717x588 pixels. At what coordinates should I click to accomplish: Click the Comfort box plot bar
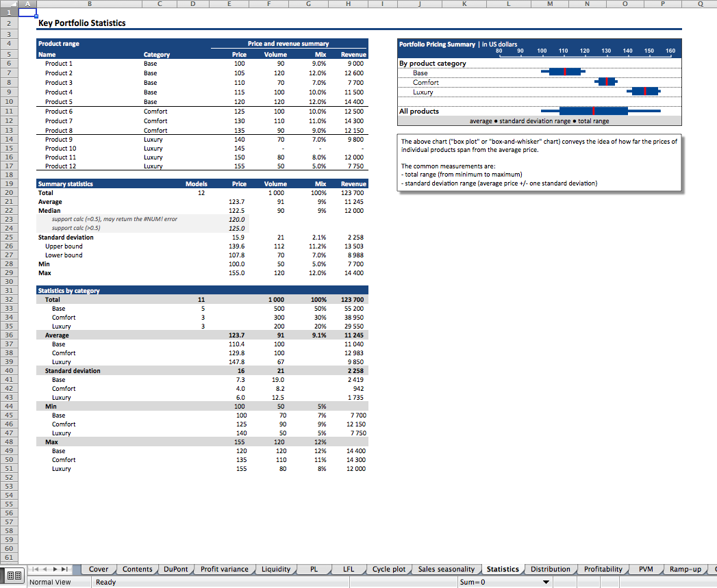coord(606,81)
